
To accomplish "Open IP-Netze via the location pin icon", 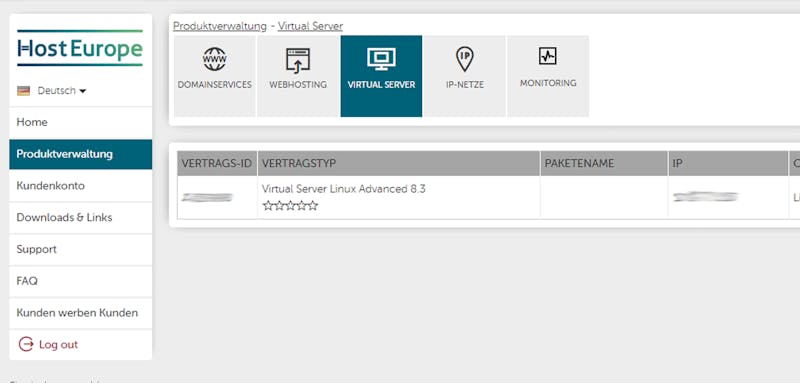I will 464,59.
